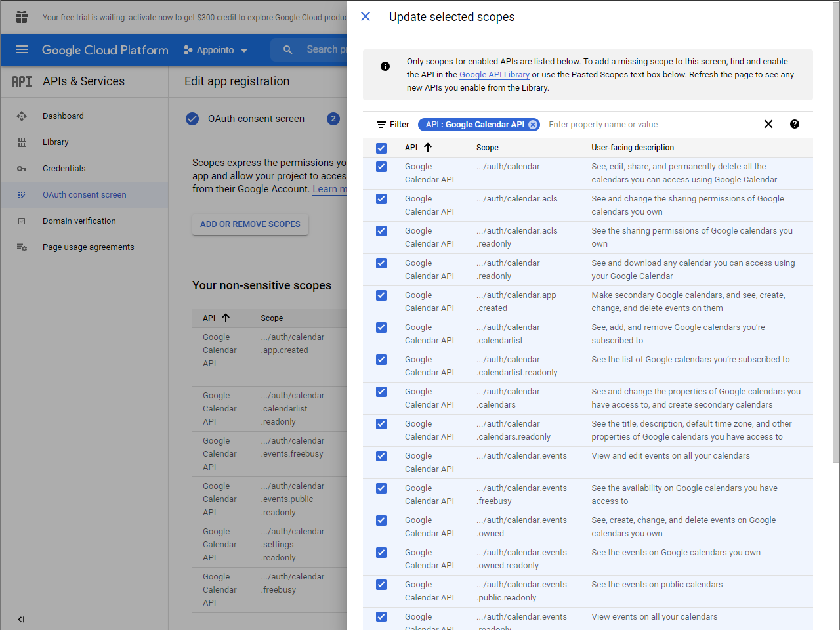
Task: Open the Google API Library link
Action: click(494, 75)
